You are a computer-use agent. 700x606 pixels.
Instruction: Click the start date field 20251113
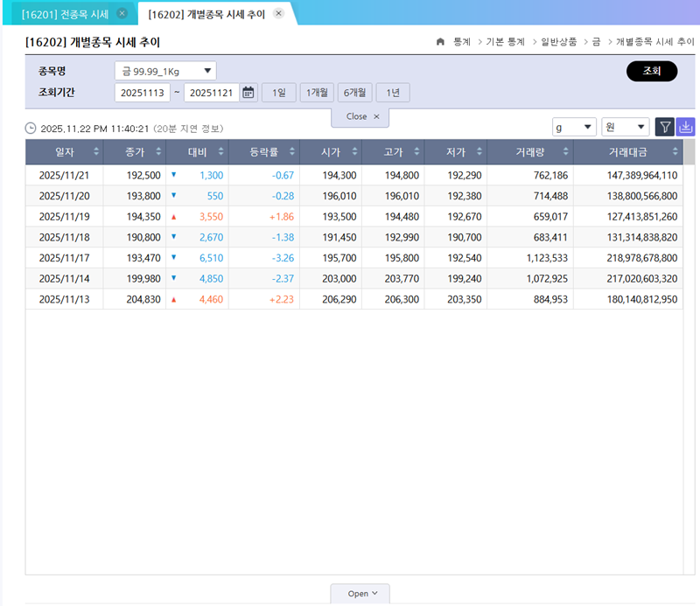coord(143,93)
